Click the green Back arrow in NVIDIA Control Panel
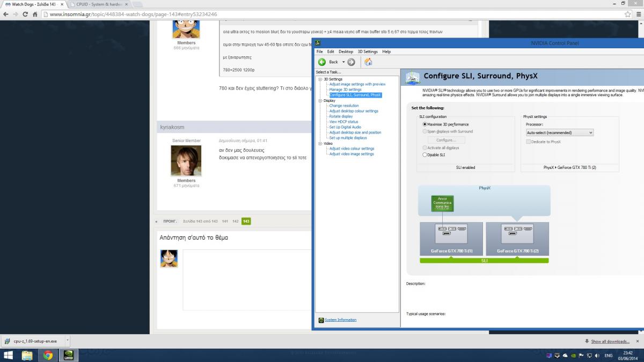The image size is (644, 362). (321, 62)
